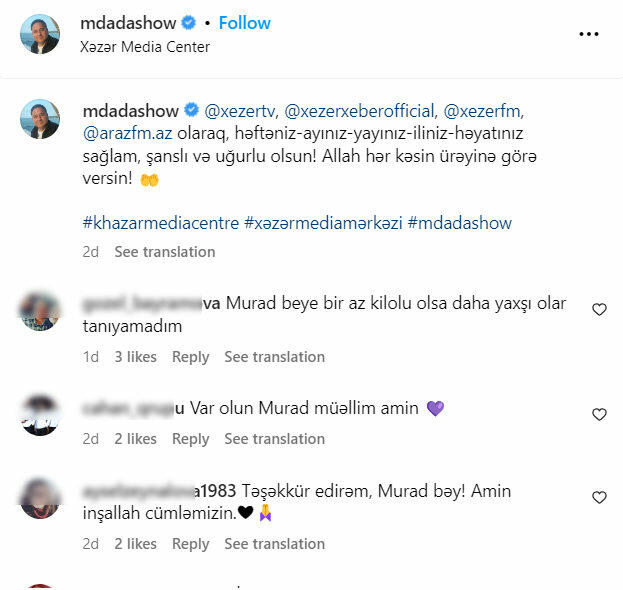Screen dimensions: 623x590
Task: Open the Xəzər Media Center location
Action: coord(145,47)
